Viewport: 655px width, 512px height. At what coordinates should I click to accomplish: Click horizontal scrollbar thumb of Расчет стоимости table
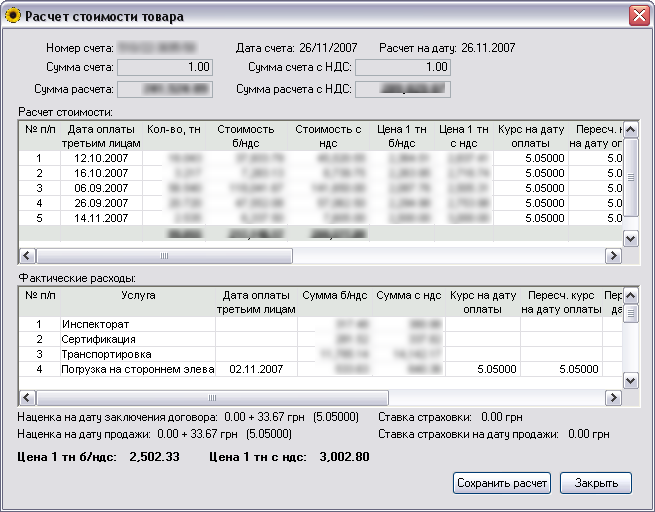tap(165, 256)
